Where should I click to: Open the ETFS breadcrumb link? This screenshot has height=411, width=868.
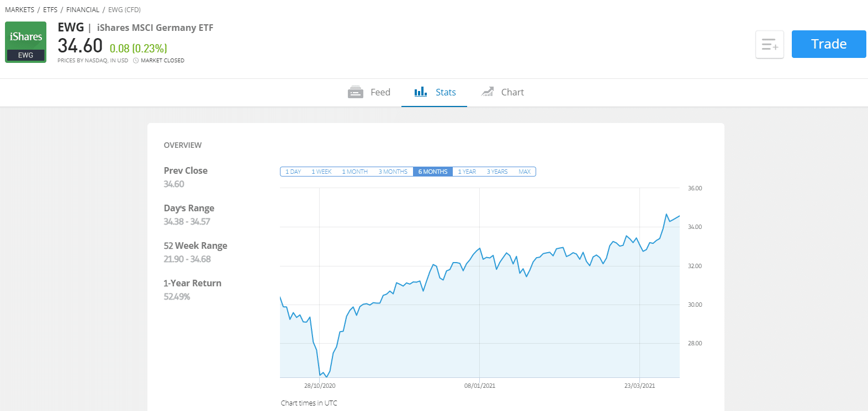[x=50, y=10]
